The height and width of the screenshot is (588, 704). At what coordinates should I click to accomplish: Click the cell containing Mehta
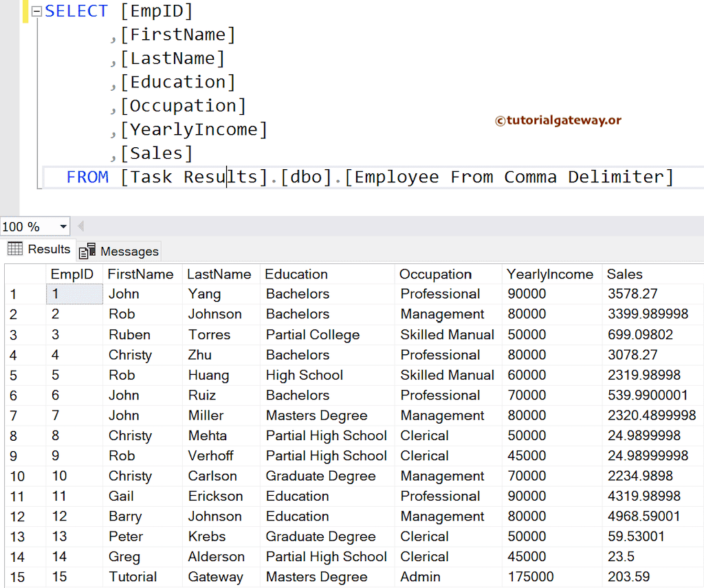click(221, 436)
